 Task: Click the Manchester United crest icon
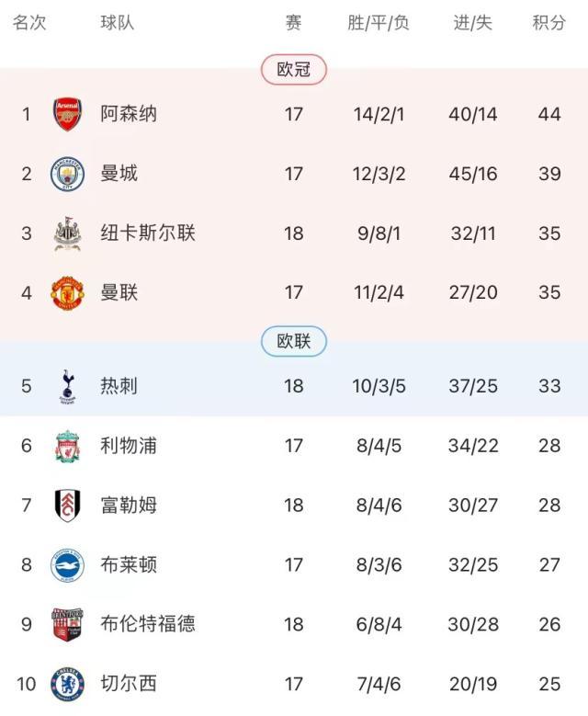point(67,293)
